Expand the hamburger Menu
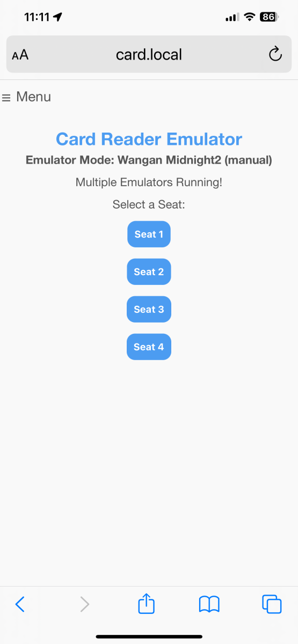Screen dimensions: 298x644 26,97
